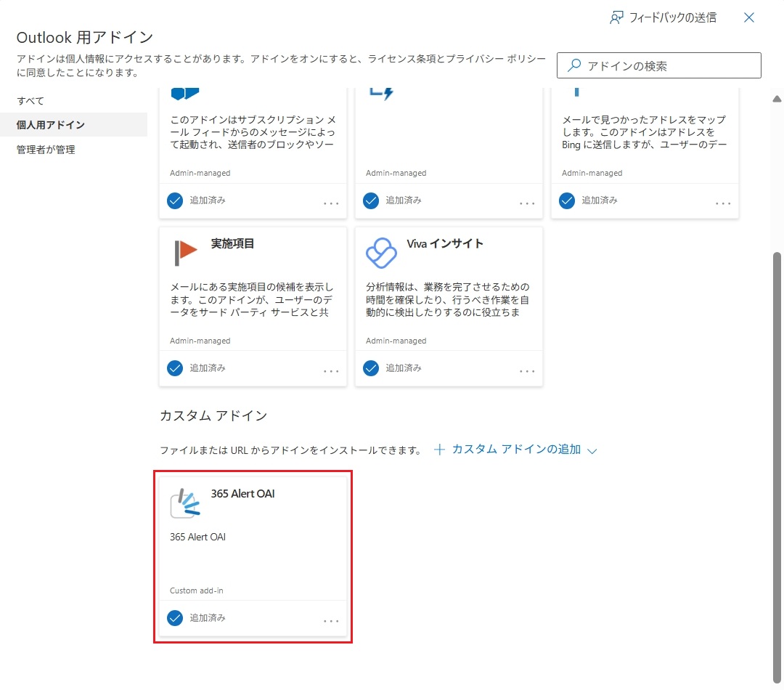
Task: Toggle the 追加済み checkmark for Viva インサイト
Action: [371, 368]
